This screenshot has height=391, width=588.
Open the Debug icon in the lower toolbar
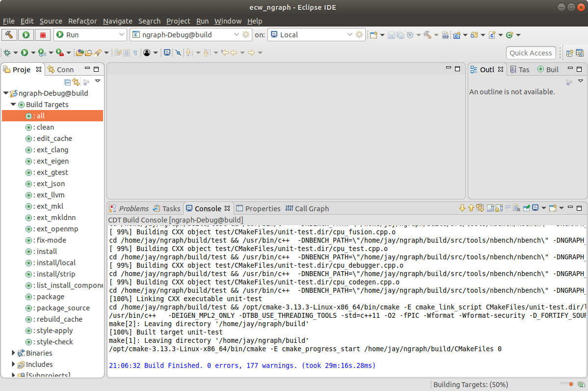pyautogui.click(x=7, y=53)
